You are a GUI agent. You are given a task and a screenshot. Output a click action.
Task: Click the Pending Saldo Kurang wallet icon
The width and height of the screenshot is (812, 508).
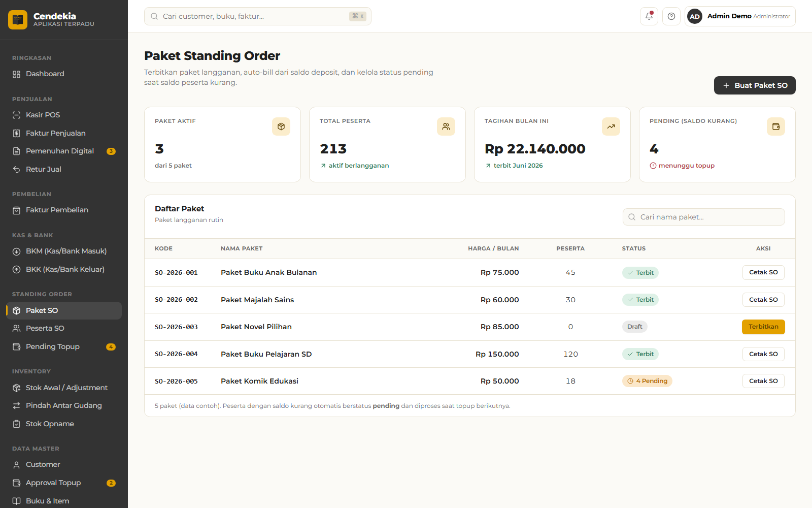[776, 126]
